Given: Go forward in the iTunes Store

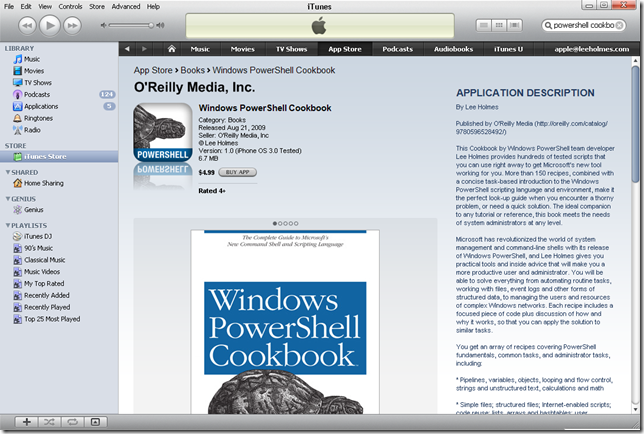Looking at the screenshot, I should (x=144, y=49).
